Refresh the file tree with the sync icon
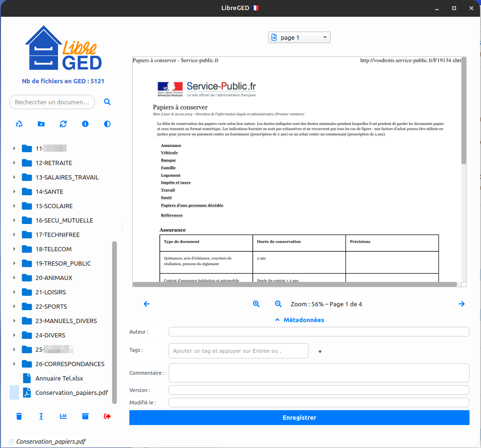The width and height of the screenshot is (481, 448). [63, 124]
